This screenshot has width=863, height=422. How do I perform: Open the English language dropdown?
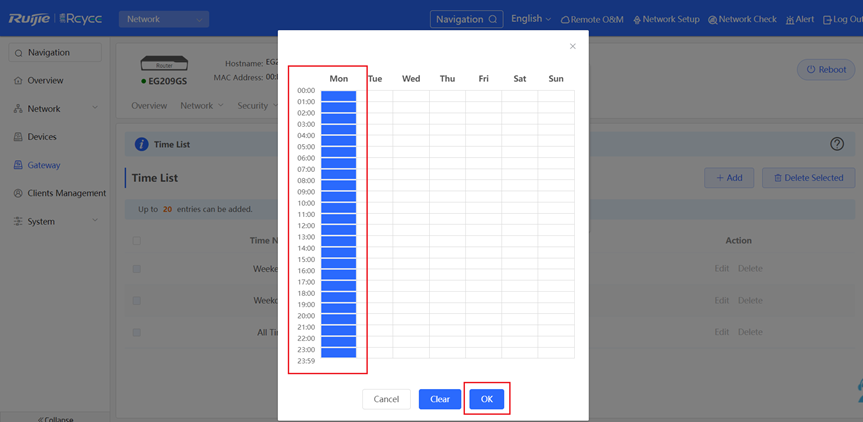point(531,19)
